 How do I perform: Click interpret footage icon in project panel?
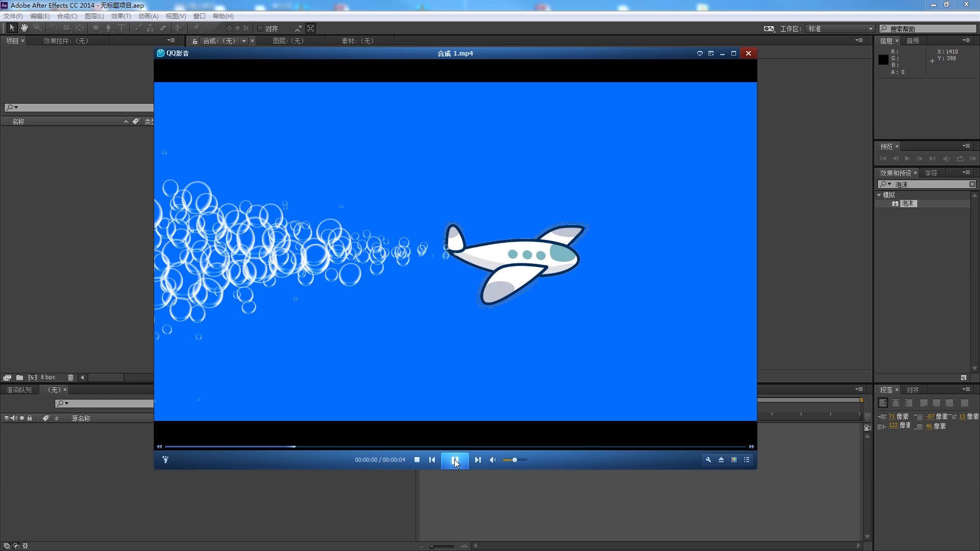point(7,378)
